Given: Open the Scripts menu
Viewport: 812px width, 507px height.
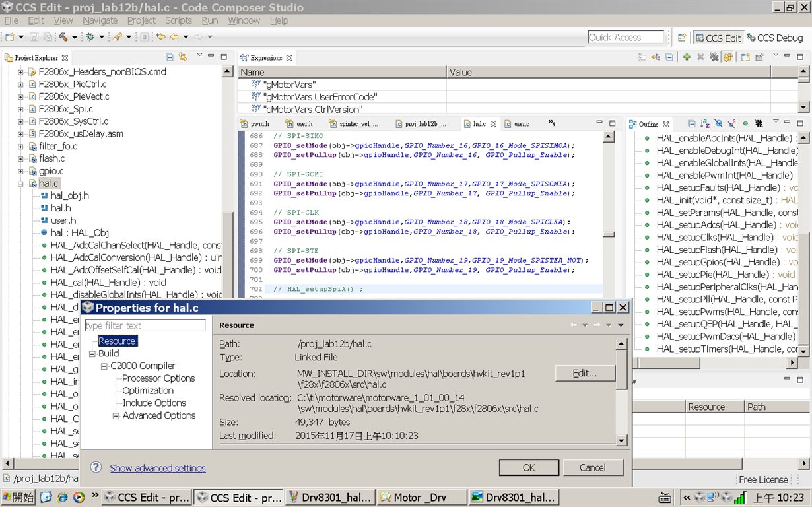Looking at the screenshot, I should 178,20.
